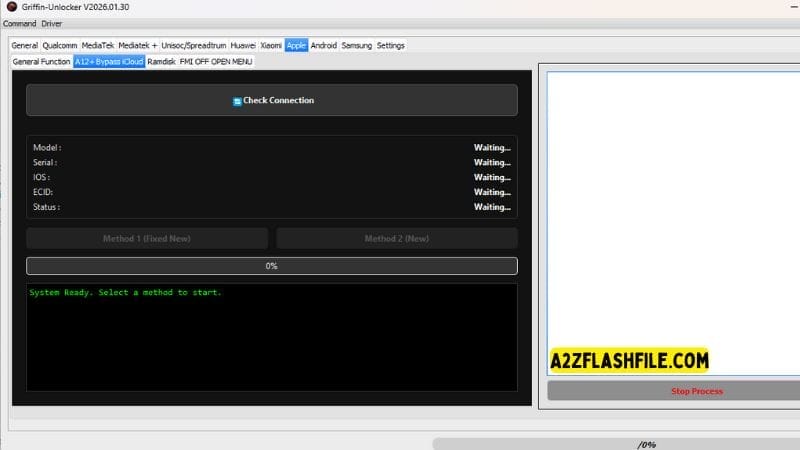Open the Driver menu

[52, 23]
